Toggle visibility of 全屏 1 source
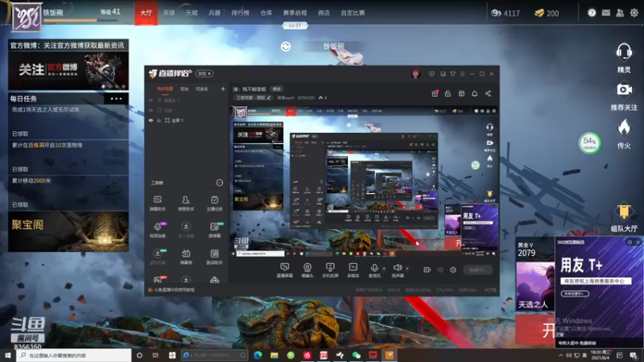 (151, 120)
